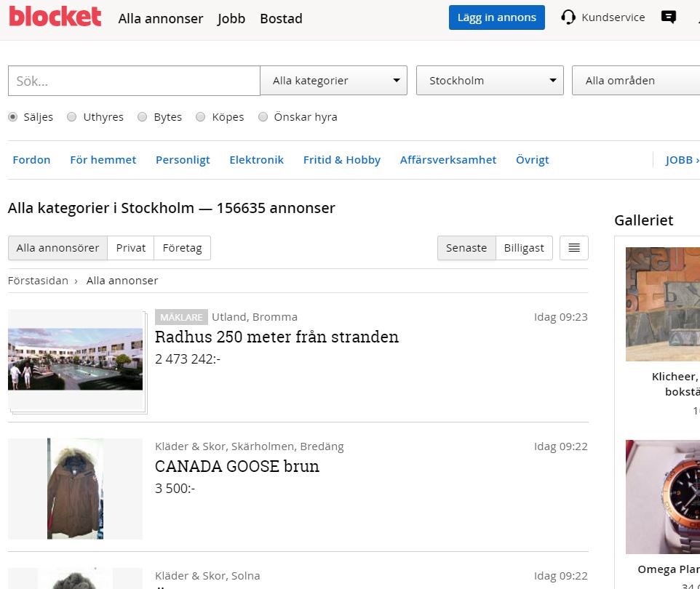This screenshot has height=589, width=700.
Task: Open the Omega watch gallery image
Action: pyautogui.click(x=663, y=497)
